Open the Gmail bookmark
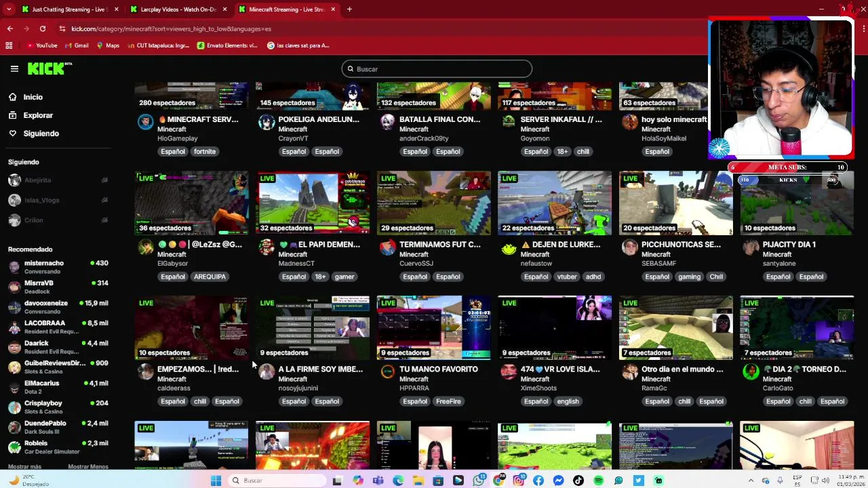 [77, 45]
